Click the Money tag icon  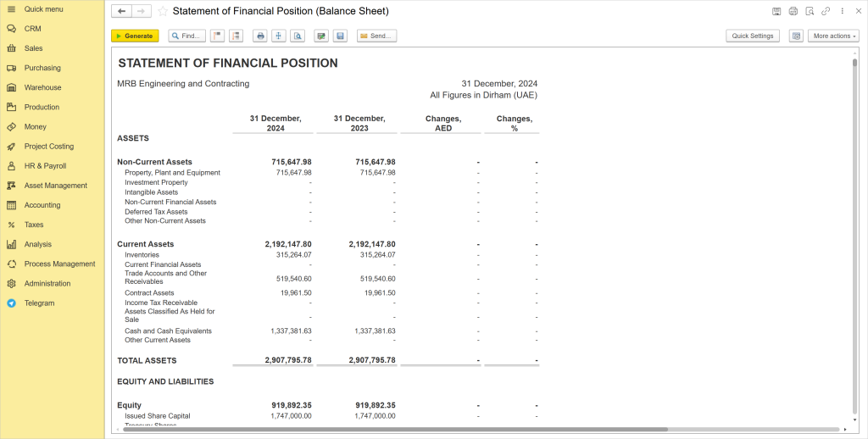click(x=11, y=127)
